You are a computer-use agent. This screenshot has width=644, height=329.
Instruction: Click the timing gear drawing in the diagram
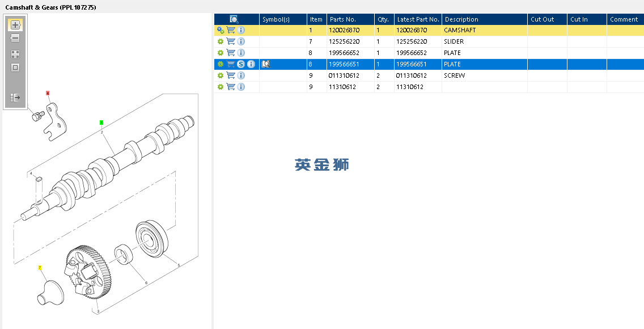coord(87,272)
